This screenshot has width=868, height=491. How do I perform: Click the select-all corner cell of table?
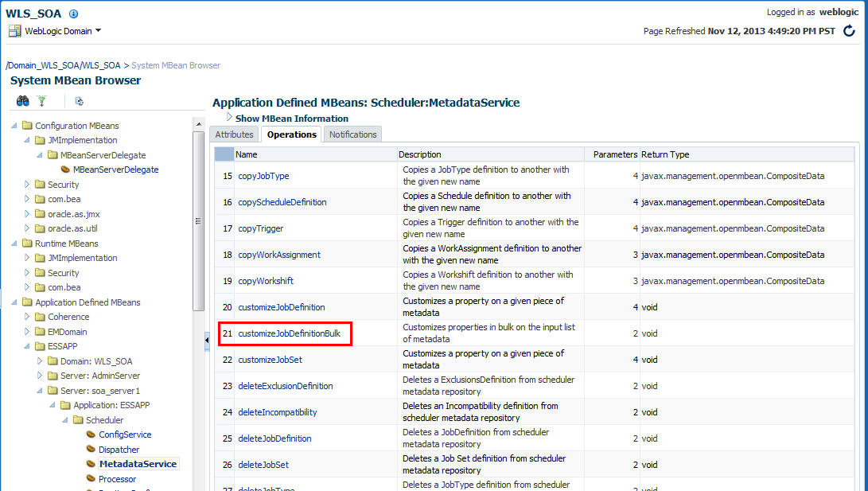click(x=224, y=154)
